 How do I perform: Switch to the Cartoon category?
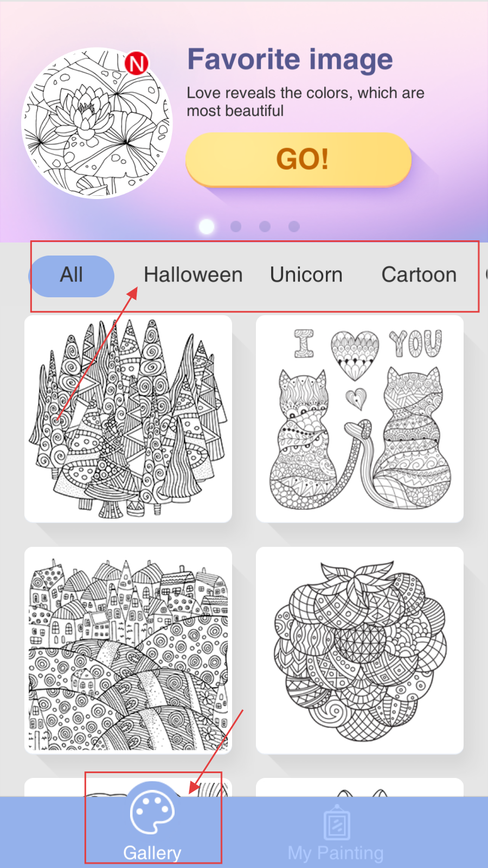[419, 275]
